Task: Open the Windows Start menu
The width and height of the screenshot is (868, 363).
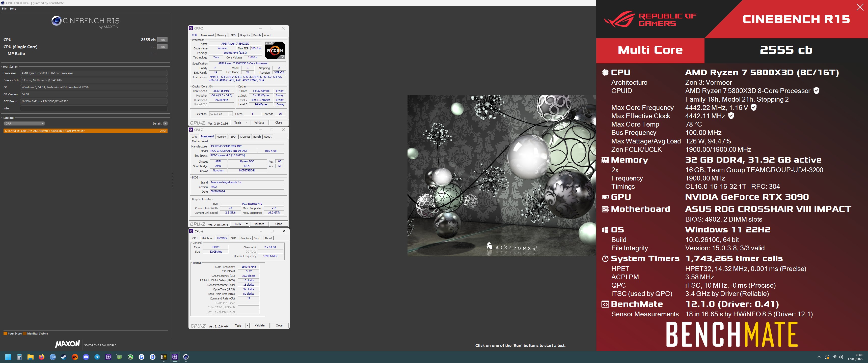Action: (8, 357)
